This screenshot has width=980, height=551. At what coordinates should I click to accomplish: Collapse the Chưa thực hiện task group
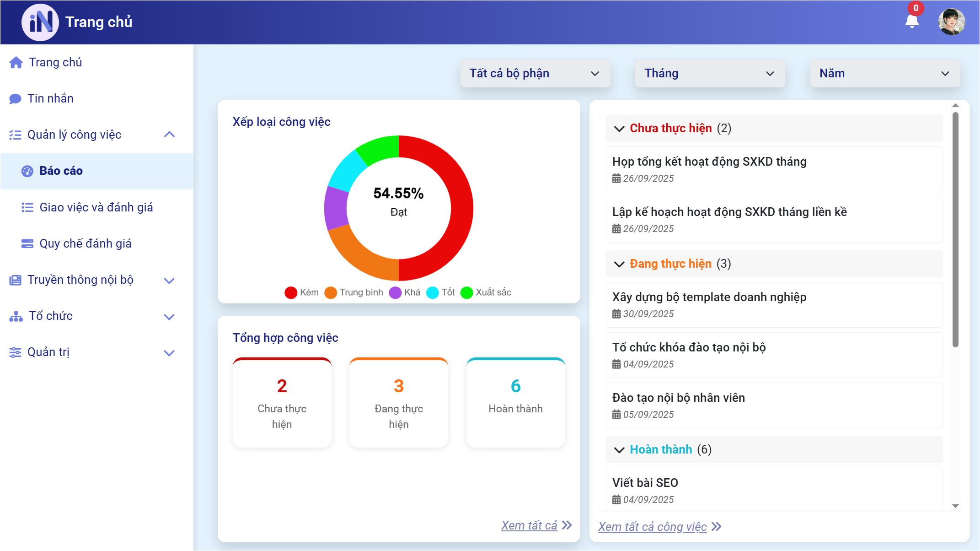pyautogui.click(x=619, y=129)
